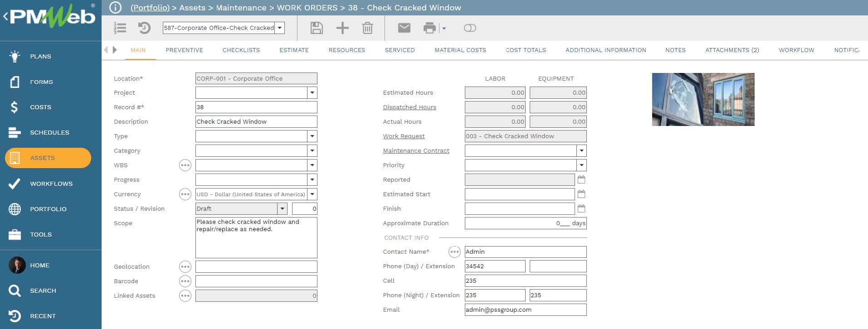868x329 pixels.
Task: Add a new record with plus icon
Action: 342,28
